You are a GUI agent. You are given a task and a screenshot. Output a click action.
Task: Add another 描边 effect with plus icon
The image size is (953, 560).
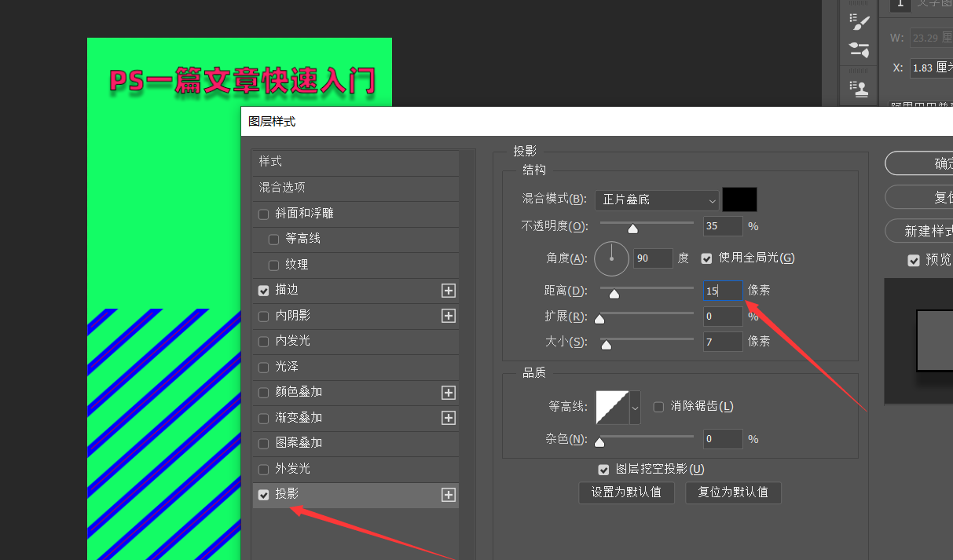[449, 291]
